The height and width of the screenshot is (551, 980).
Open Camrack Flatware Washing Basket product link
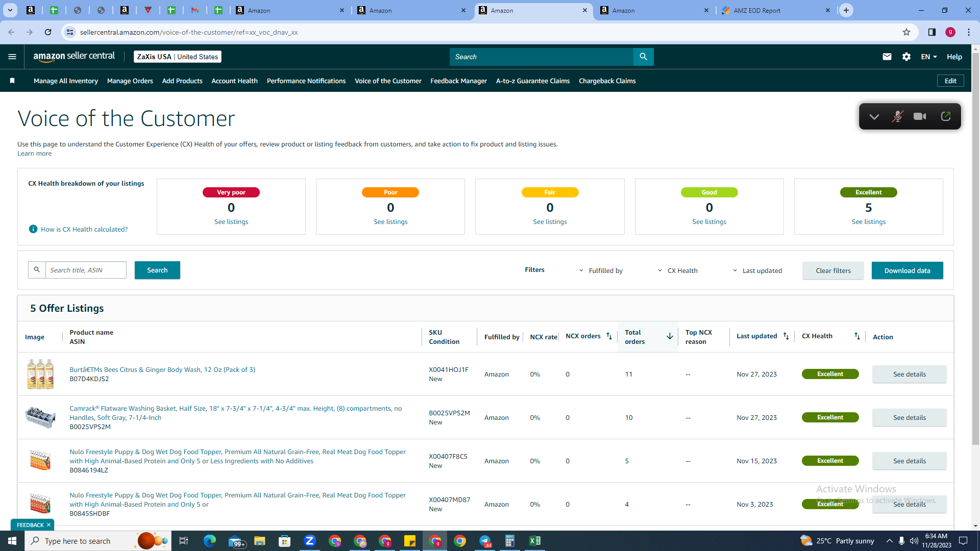tap(236, 413)
